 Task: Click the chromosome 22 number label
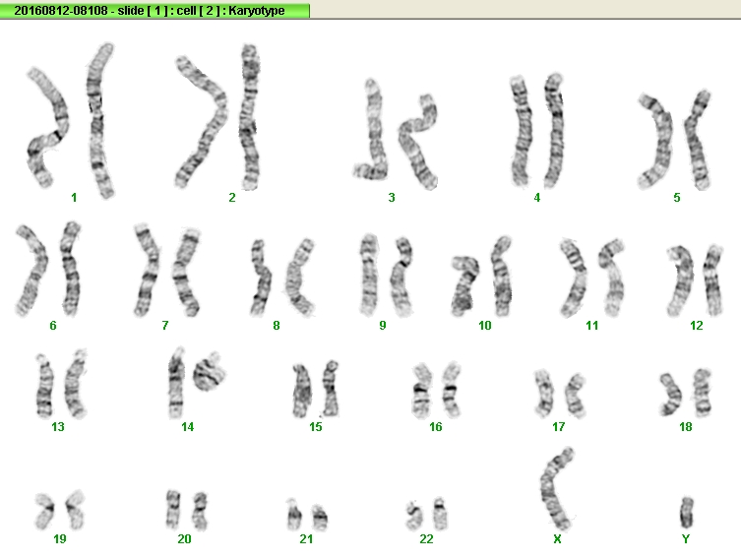point(426,538)
